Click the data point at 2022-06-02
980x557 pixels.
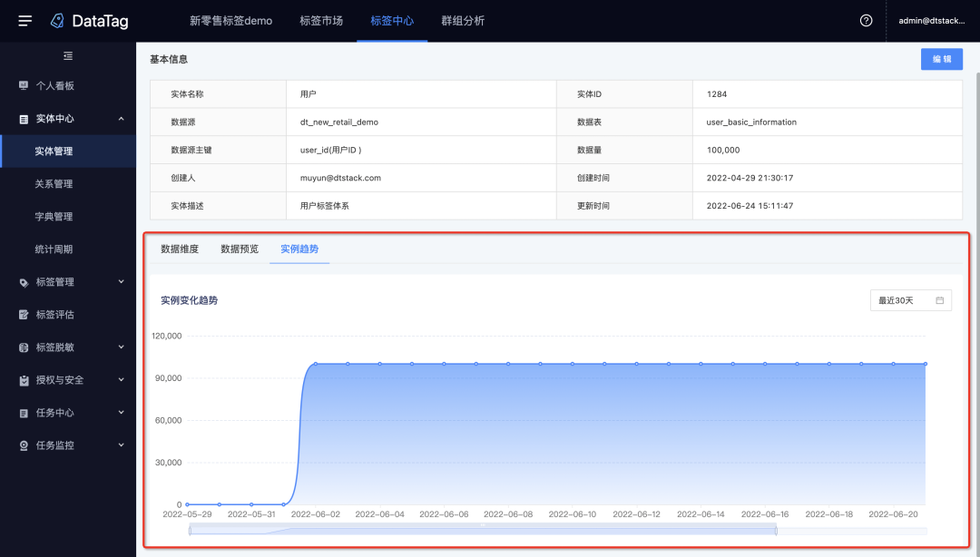coord(316,364)
